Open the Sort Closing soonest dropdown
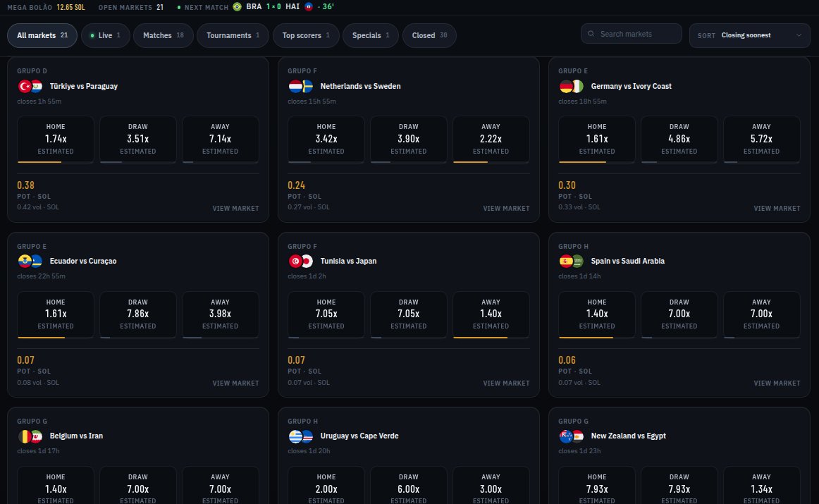This screenshot has height=504, width=819. click(749, 35)
